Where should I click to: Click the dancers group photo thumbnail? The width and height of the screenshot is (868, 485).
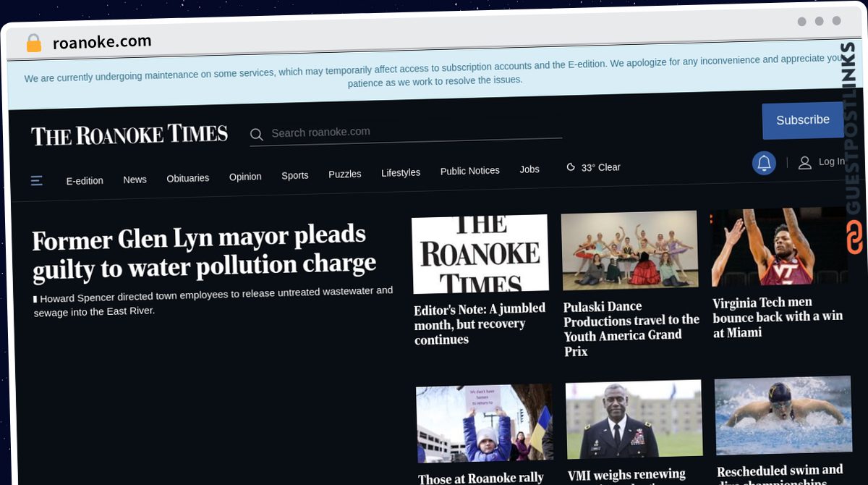(629, 250)
